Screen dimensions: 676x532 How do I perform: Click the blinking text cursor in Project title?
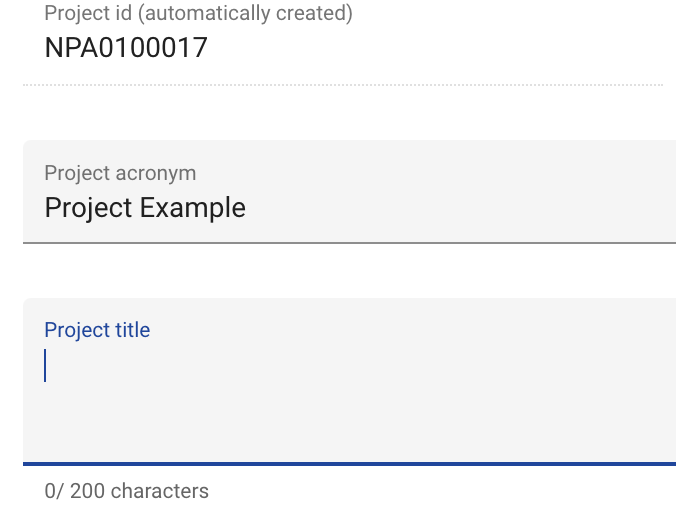point(45,366)
